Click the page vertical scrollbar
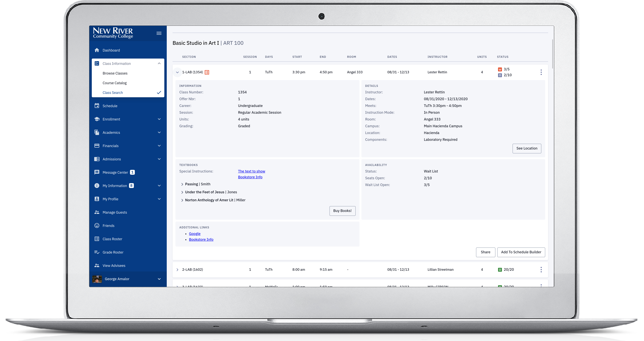 (552, 54)
